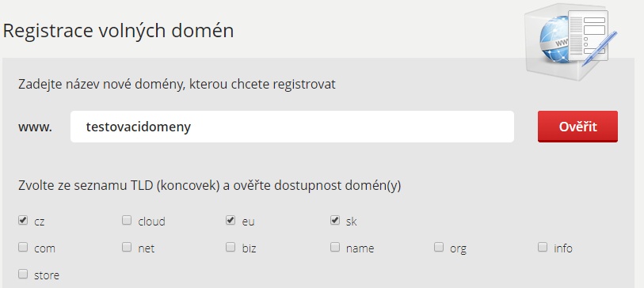Screen dimensions: 644x288
Task: Enable the name TLD checkbox
Action: [335, 247]
